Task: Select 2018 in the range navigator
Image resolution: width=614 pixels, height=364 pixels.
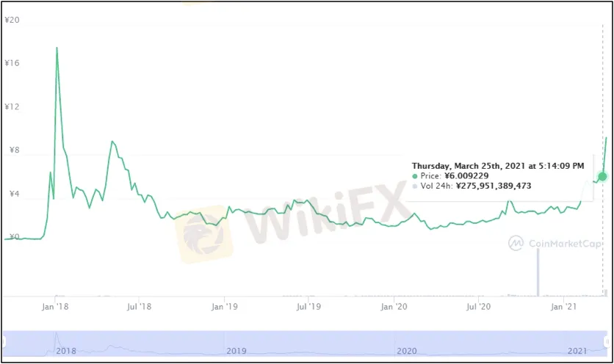Action: coord(66,351)
